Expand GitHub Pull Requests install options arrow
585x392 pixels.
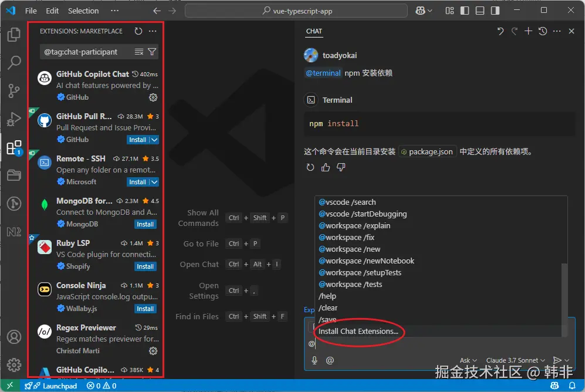pyautogui.click(x=154, y=140)
